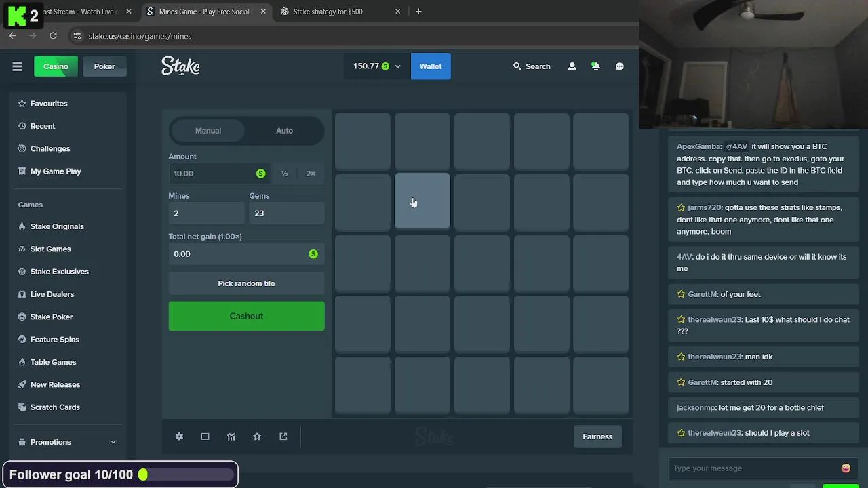Reveal the highlighted hovered mines tile
This screenshot has height=488, width=868.
pos(422,201)
